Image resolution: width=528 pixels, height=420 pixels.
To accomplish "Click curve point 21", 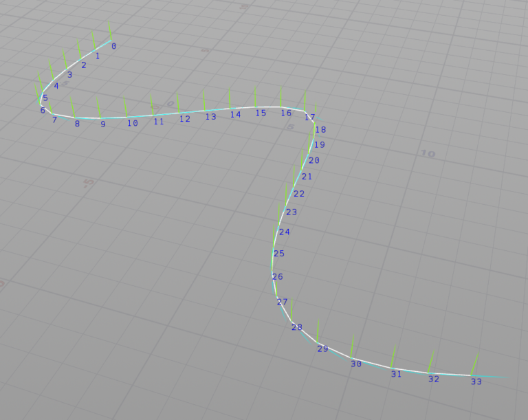I will pos(300,171).
